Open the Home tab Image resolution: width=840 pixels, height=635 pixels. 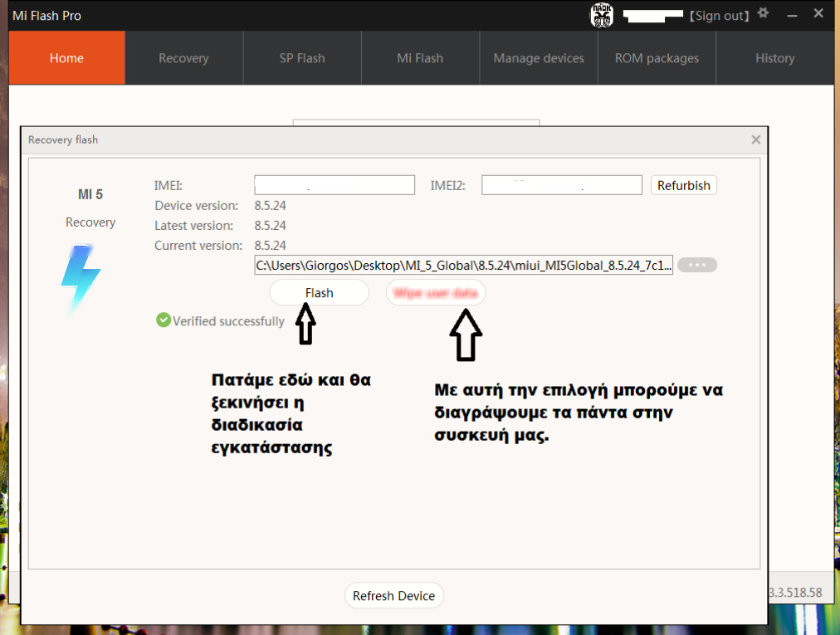pos(67,58)
